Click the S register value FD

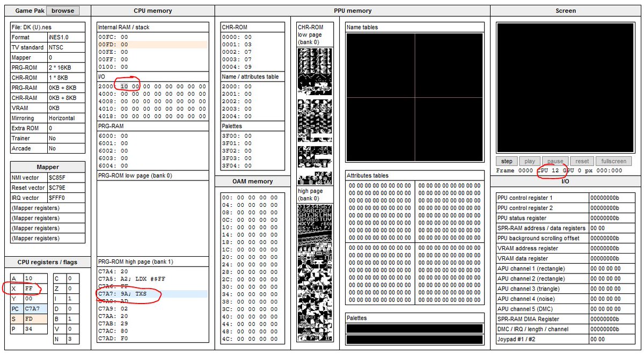click(35, 319)
